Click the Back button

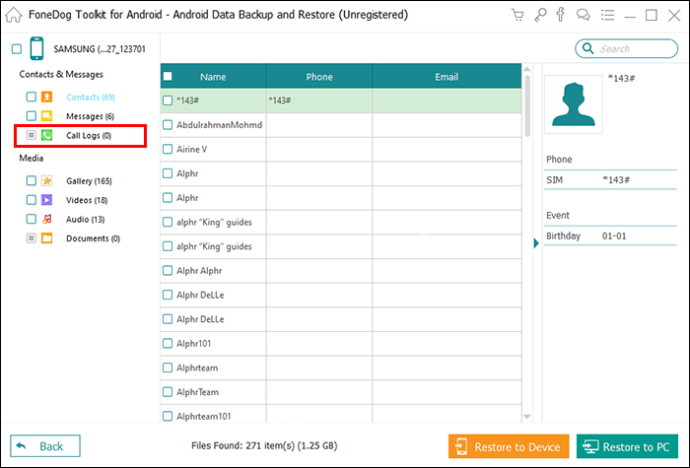click(45, 446)
